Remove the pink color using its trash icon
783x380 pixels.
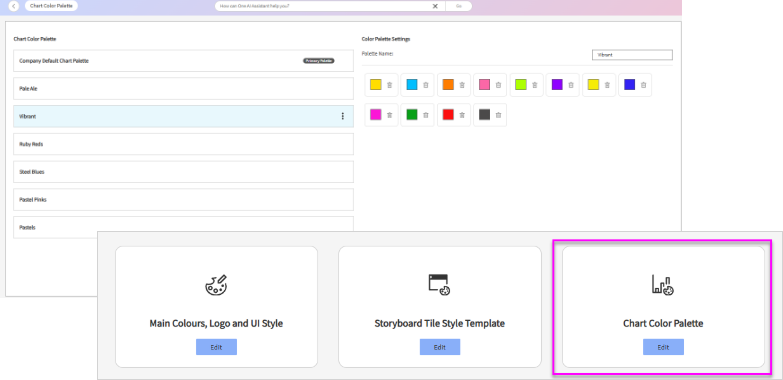(498, 85)
